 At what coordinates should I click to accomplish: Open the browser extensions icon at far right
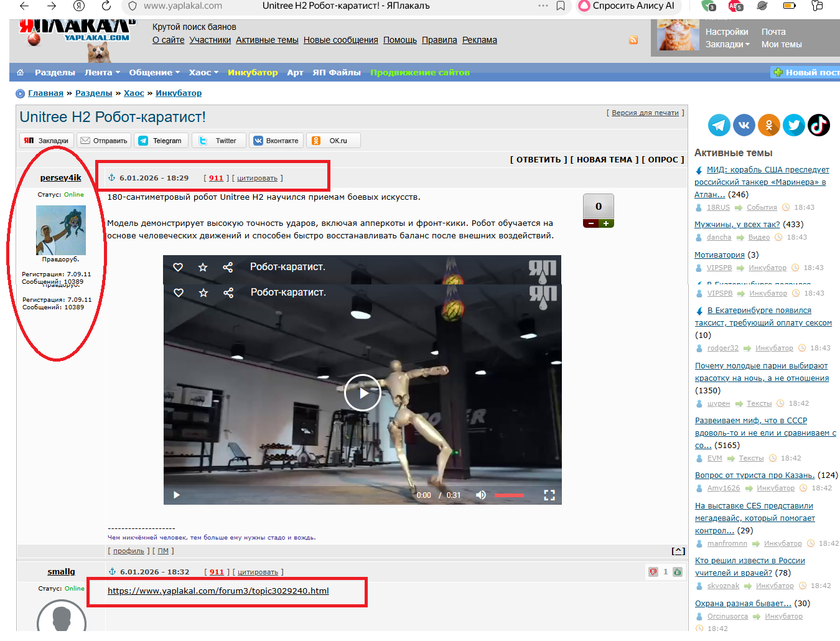pos(818,6)
